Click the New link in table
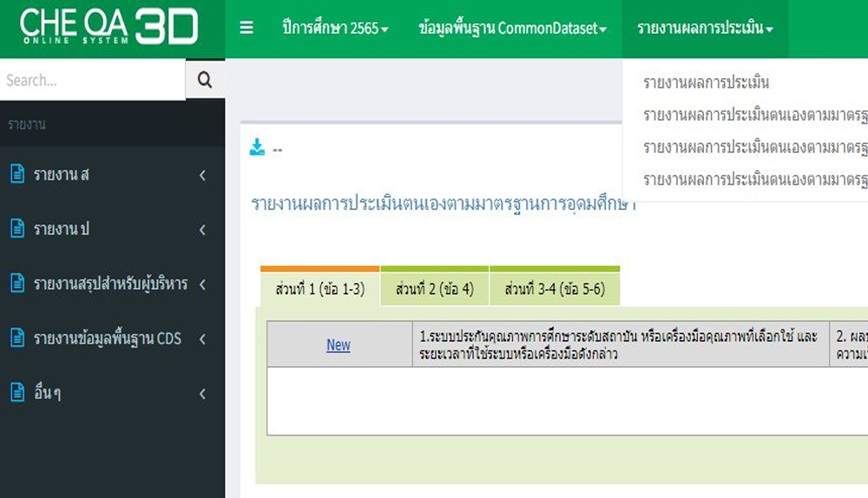The image size is (868, 498). click(339, 344)
